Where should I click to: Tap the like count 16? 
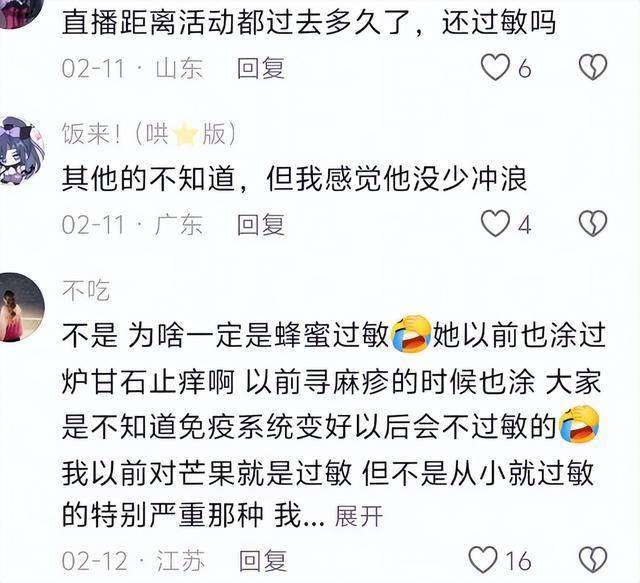coord(518,561)
